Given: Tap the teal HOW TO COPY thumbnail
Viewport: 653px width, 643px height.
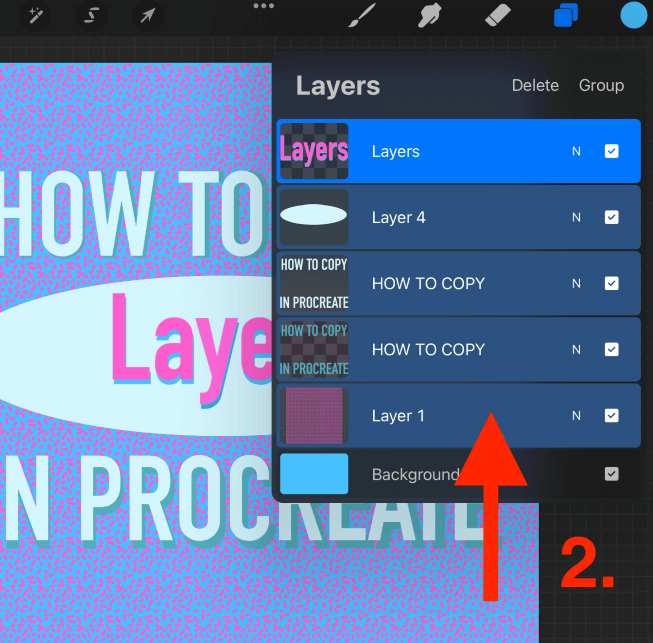Looking at the screenshot, I should click(314, 349).
